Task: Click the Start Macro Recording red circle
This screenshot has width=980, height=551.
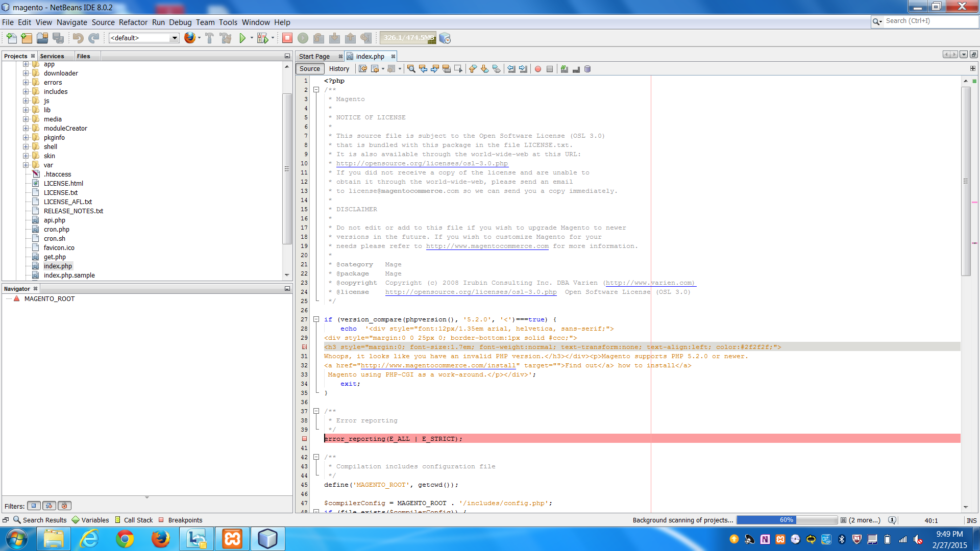Action: (x=538, y=69)
